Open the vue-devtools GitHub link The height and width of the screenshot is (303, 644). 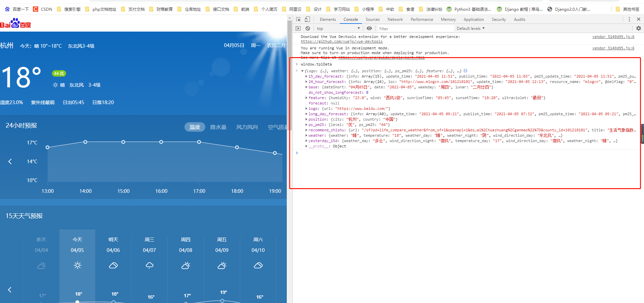tap(342, 41)
